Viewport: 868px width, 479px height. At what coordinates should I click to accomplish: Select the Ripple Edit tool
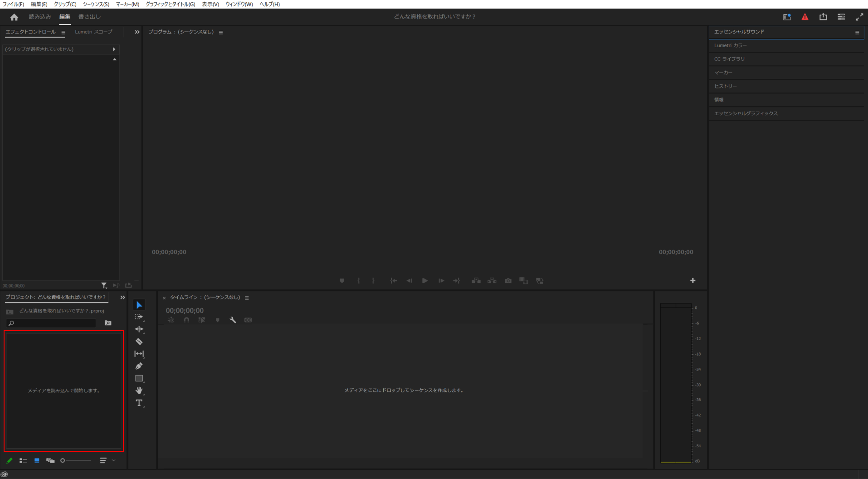point(139,329)
